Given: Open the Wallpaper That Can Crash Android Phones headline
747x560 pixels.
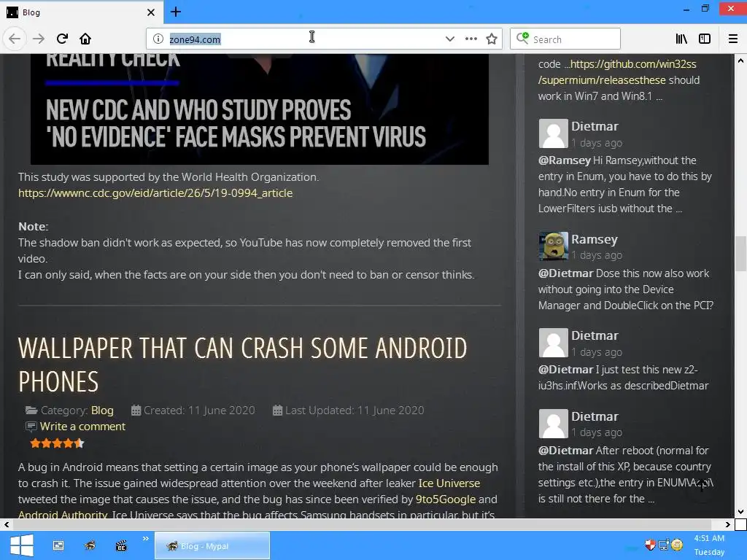Looking at the screenshot, I should tap(242, 365).
